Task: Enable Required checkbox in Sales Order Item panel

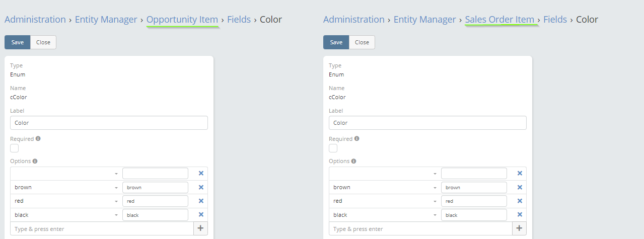Action: [333, 148]
